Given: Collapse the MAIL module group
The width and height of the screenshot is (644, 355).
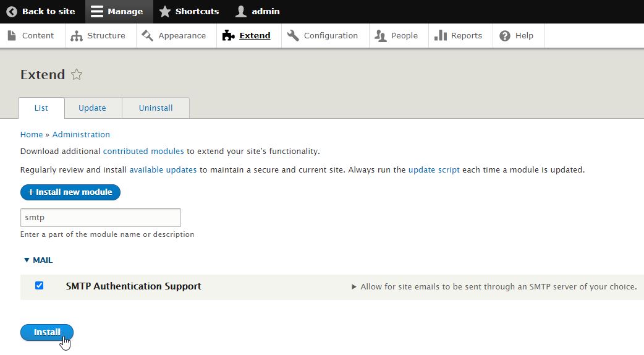Looking at the screenshot, I should tap(38, 260).
